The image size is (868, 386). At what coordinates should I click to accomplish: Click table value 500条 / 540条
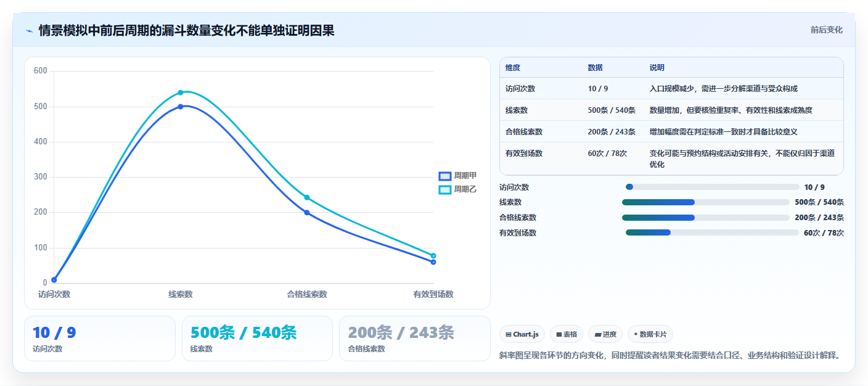point(612,110)
